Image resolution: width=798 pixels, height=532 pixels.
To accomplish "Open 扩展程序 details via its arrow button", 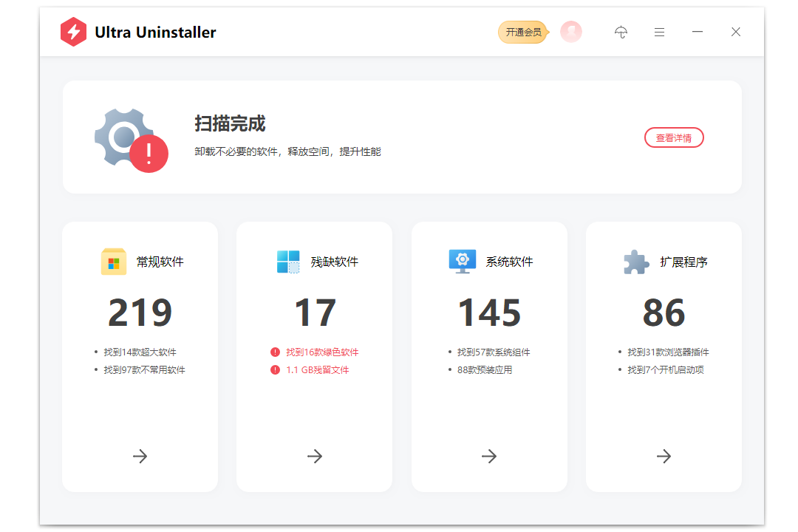I will click(x=663, y=457).
